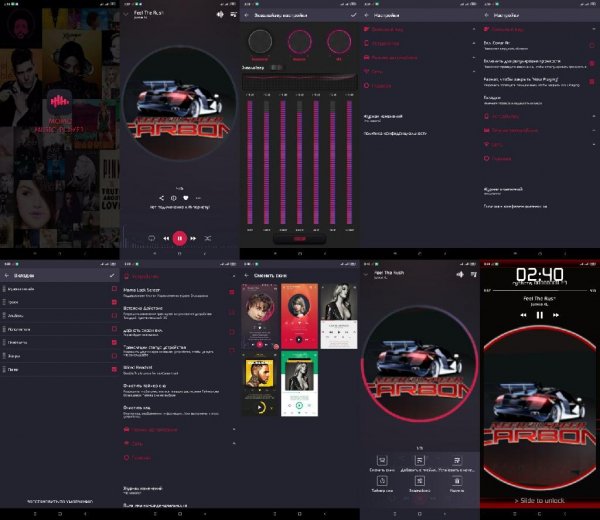Tap the heart favorite icon on the player
The width and height of the screenshot is (600, 520).
[x=186, y=198]
